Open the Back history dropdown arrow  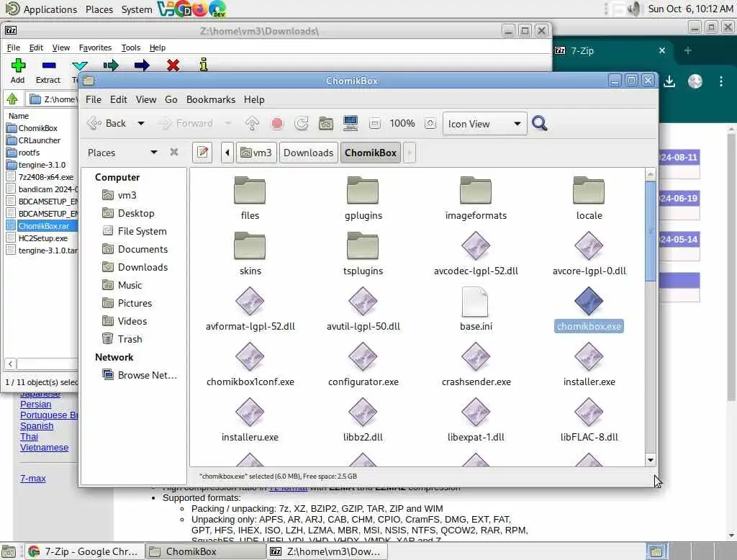coord(140,123)
